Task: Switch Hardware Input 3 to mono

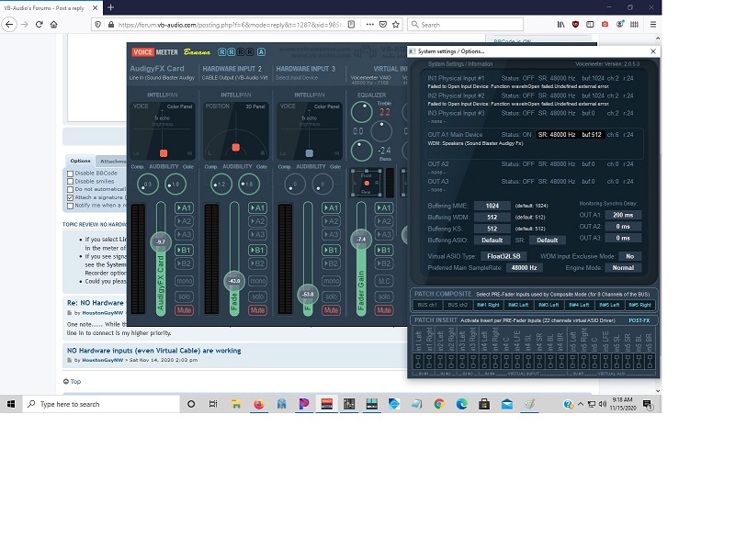Action: [332, 281]
